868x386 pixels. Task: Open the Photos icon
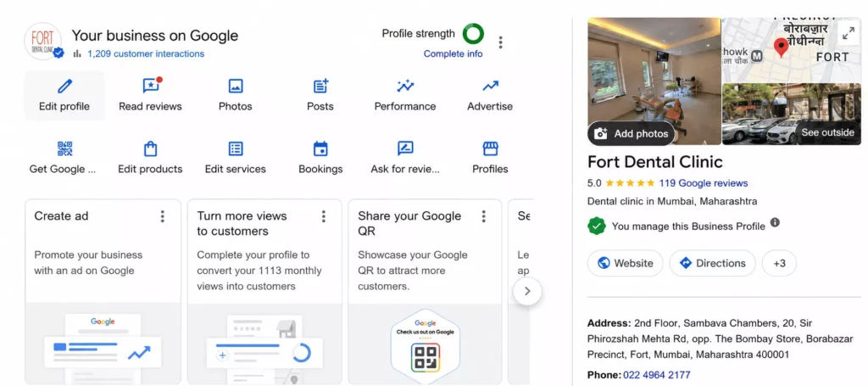pos(236,87)
